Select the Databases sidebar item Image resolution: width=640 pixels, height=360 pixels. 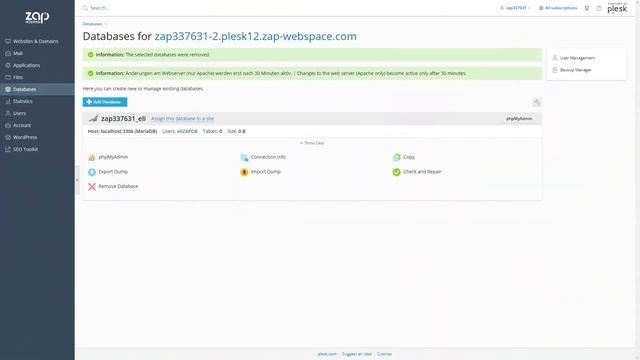(37, 89)
